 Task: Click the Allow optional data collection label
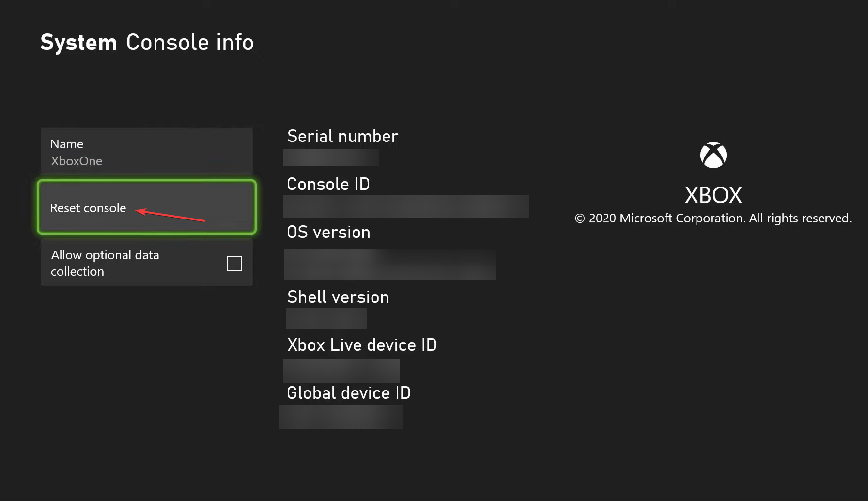coord(105,263)
